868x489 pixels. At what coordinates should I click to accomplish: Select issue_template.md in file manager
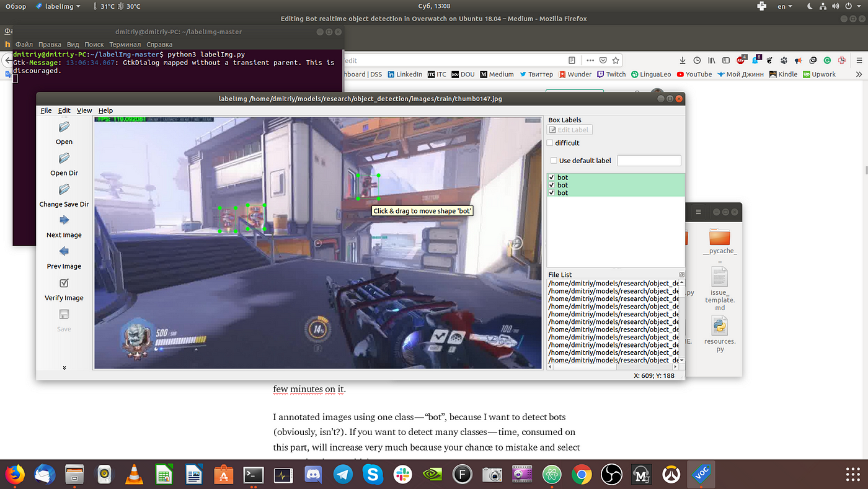pyautogui.click(x=719, y=289)
